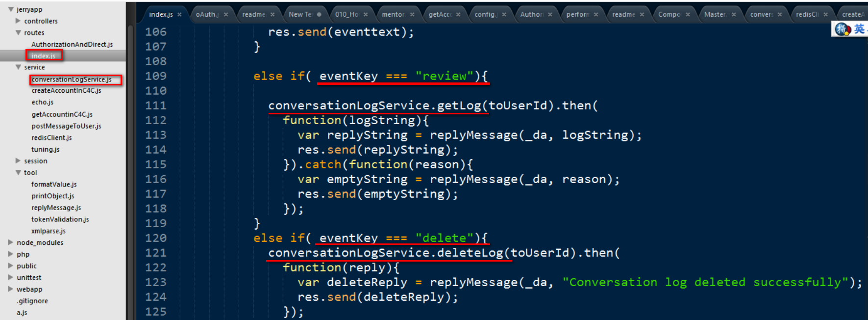Screen dimensions: 868x320
Task: Place cursor on "Conversation log deleted successfully" string
Action: coord(705,282)
